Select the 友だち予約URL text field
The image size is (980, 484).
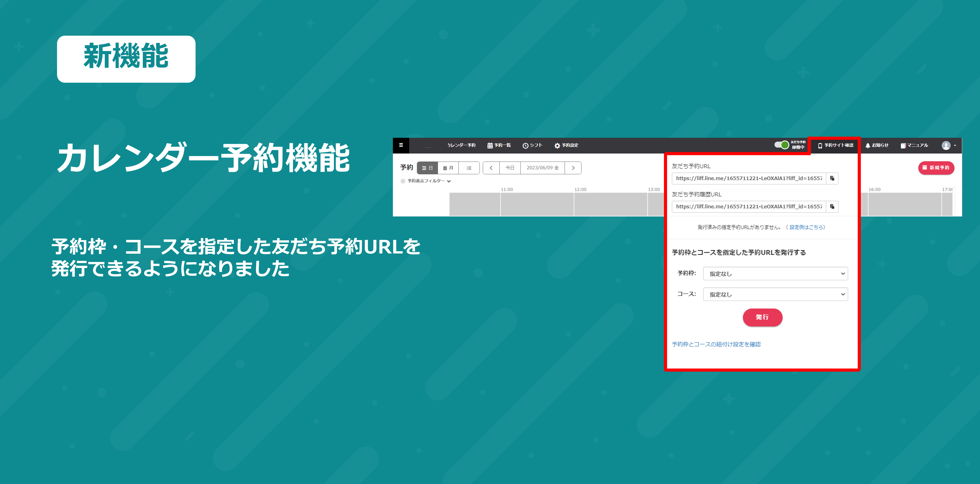coord(749,178)
